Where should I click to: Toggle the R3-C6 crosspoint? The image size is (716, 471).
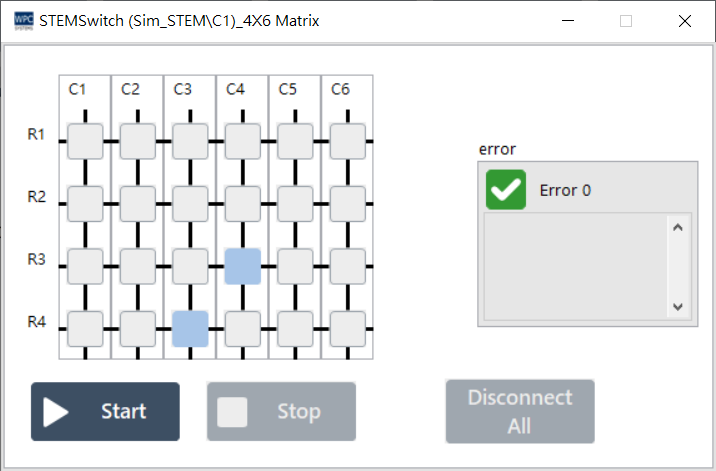pos(347,266)
